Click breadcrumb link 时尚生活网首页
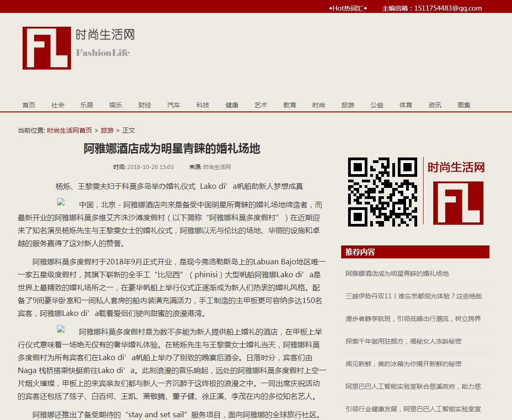 [x=69, y=130]
